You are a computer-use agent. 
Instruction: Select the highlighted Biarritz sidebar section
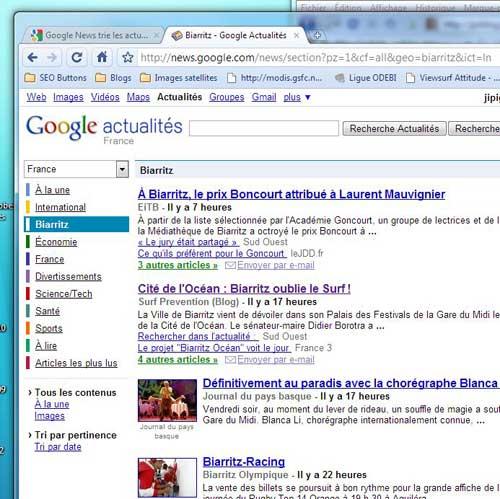[76, 224]
